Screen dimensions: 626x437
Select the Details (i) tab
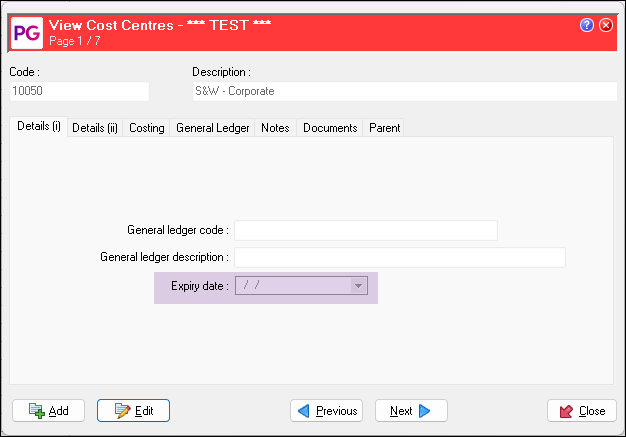tap(39, 127)
